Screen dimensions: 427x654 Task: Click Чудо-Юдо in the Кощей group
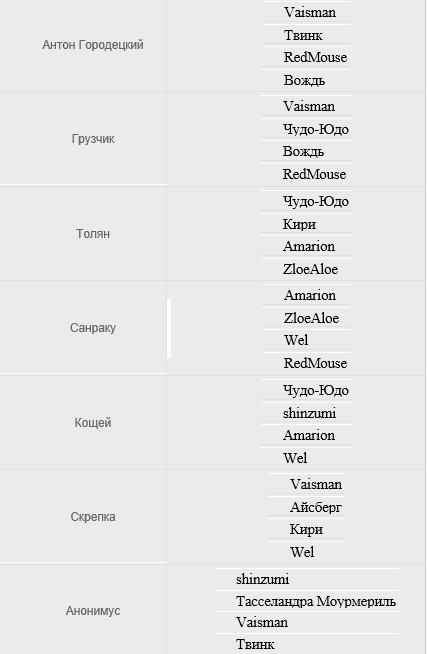point(316,390)
